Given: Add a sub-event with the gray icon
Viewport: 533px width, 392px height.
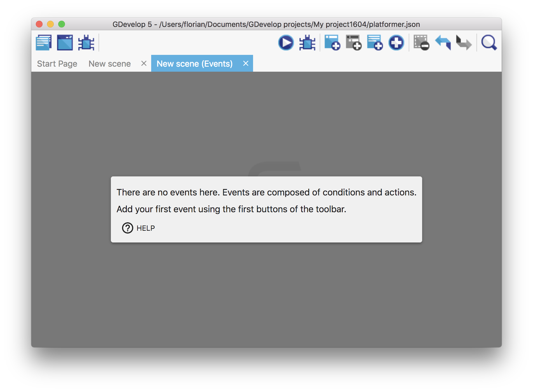Looking at the screenshot, I should coord(354,43).
